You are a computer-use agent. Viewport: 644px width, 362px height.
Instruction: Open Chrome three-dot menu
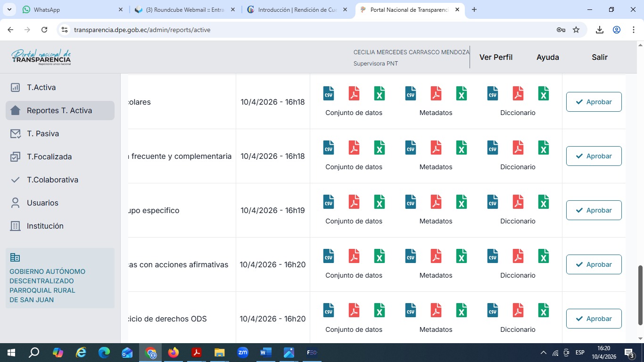coord(634,30)
